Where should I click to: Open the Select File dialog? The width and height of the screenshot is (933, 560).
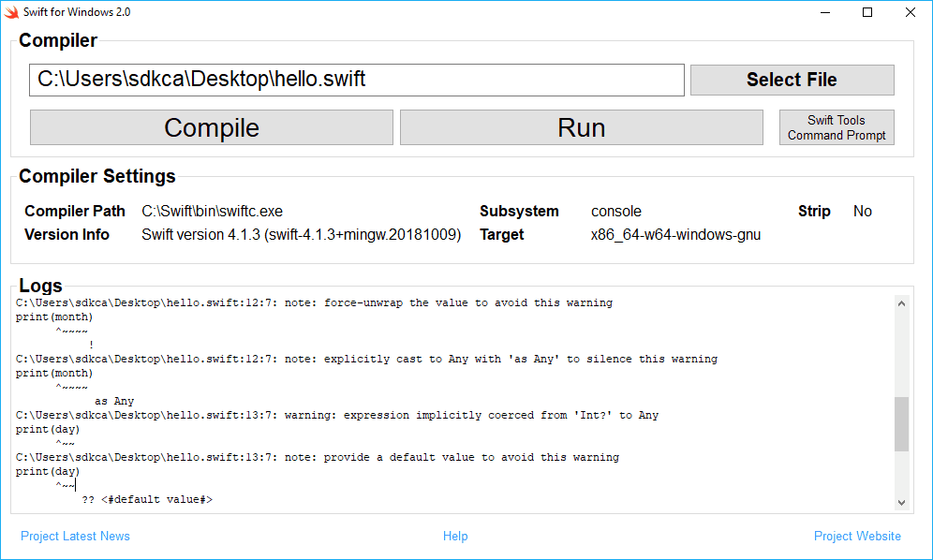[792, 80]
